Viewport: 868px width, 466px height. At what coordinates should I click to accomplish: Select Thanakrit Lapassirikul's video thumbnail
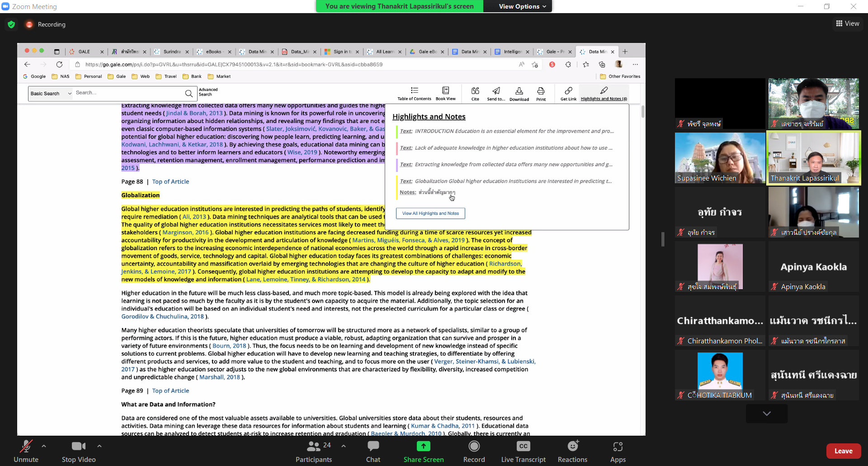tap(813, 158)
